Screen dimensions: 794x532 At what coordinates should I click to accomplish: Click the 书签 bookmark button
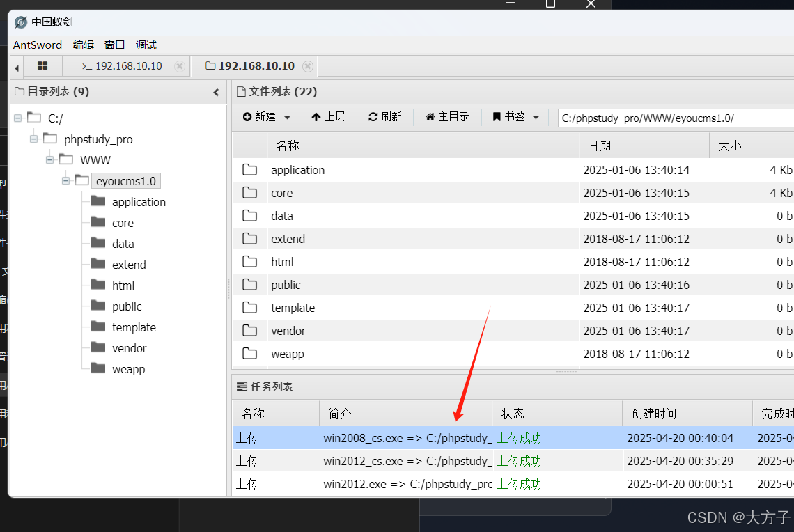[x=509, y=117]
